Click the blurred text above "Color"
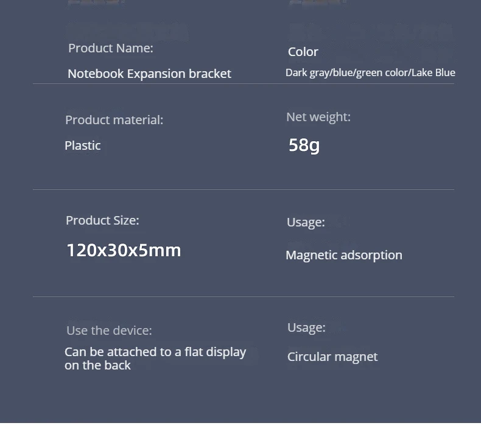The height and width of the screenshot is (448, 481). click(x=370, y=31)
